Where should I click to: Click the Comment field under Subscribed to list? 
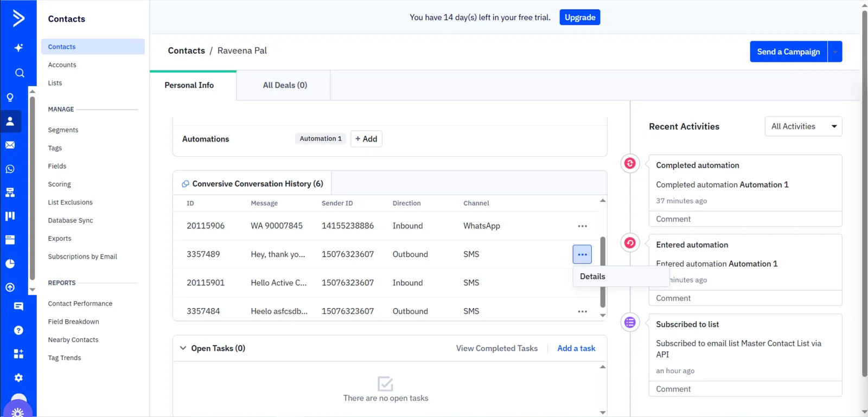745,389
